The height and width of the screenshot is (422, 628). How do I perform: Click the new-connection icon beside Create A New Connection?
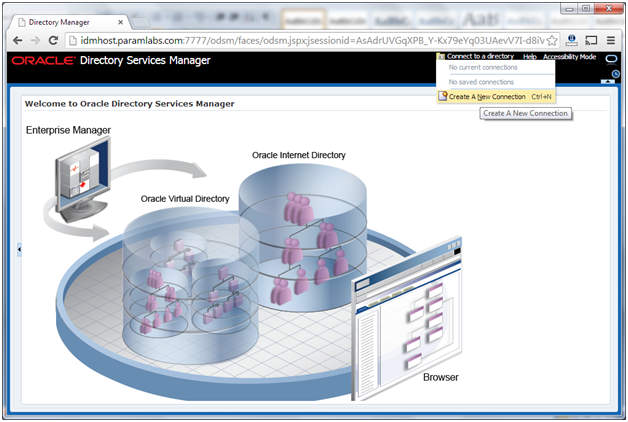443,96
